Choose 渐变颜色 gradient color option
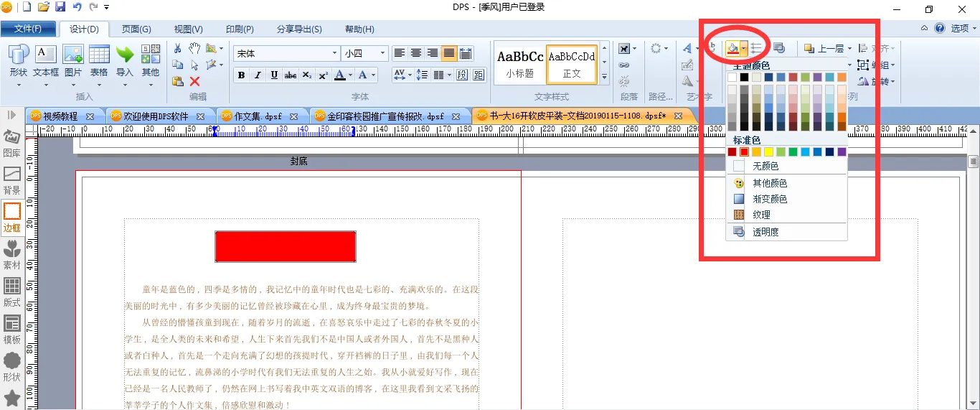 click(769, 199)
